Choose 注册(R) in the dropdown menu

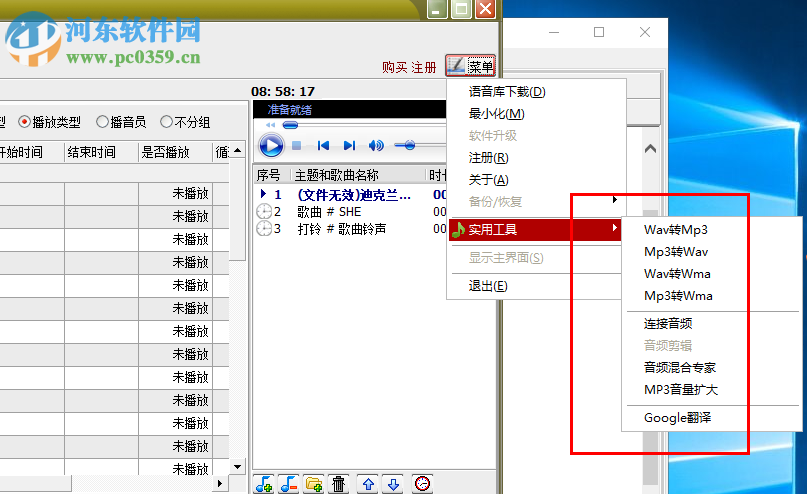pyautogui.click(x=536, y=158)
